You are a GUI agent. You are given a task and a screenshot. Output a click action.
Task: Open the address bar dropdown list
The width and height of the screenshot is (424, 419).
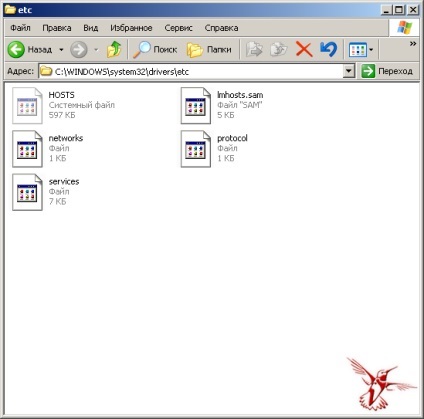click(x=349, y=71)
